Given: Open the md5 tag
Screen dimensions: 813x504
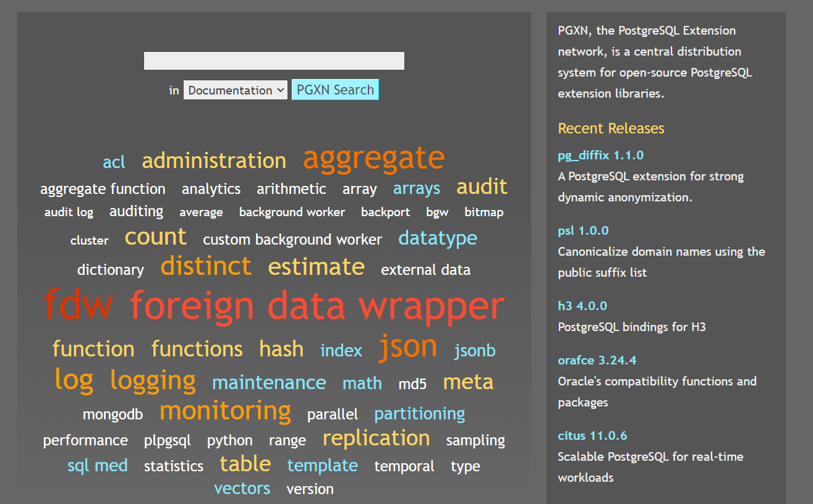Looking at the screenshot, I should (412, 384).
